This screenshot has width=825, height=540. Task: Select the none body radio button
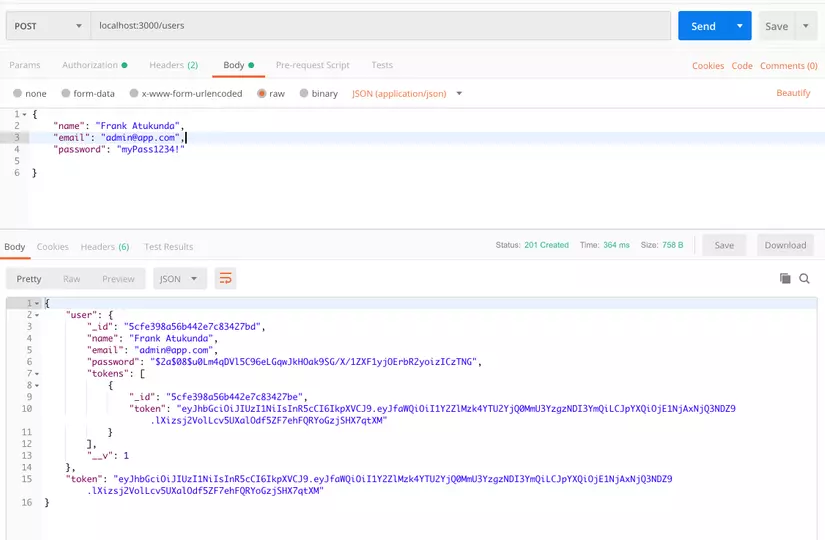click(x=17, y=94)
